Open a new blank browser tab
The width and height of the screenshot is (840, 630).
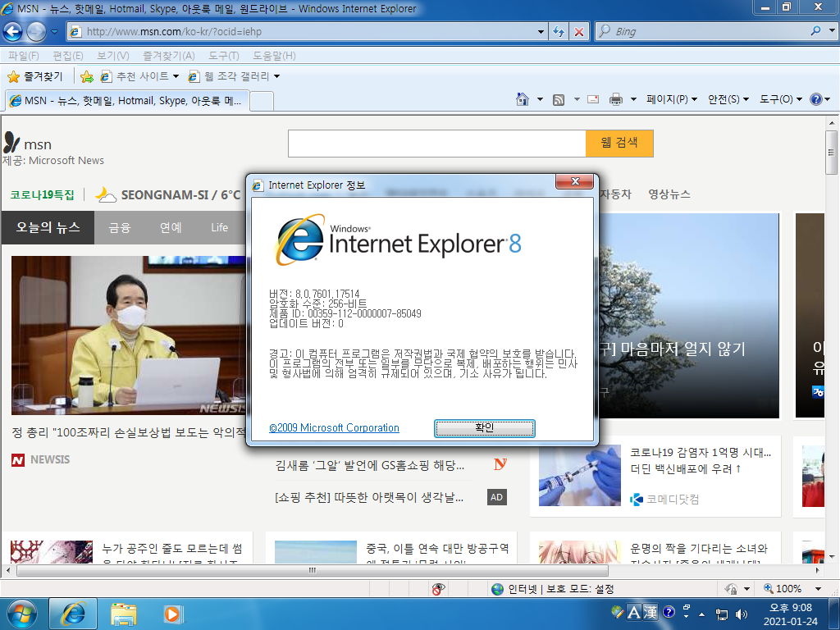(262, 101)
